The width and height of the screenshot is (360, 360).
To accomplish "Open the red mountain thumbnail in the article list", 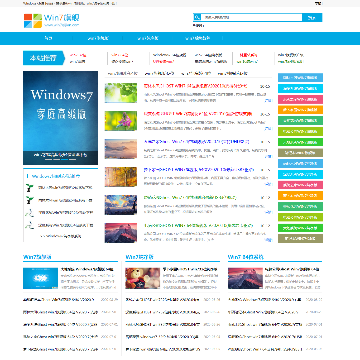I will coord(121,233).
